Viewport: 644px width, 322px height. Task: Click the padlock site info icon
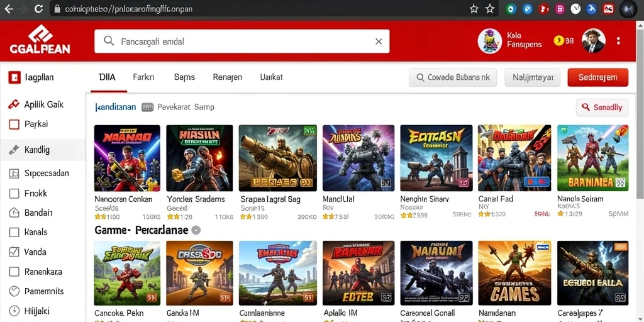click(x=57, y=9)
